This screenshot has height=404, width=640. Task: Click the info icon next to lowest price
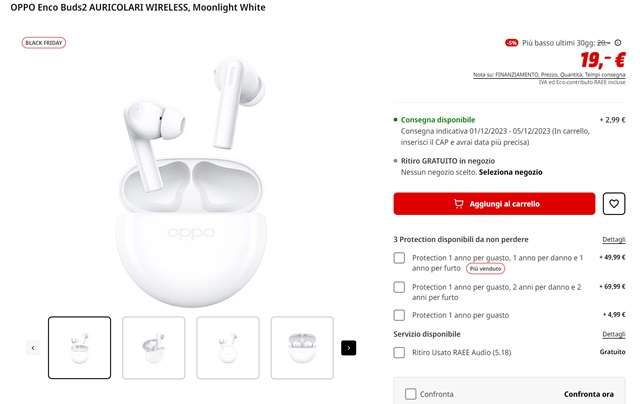(x=618, y=42)
